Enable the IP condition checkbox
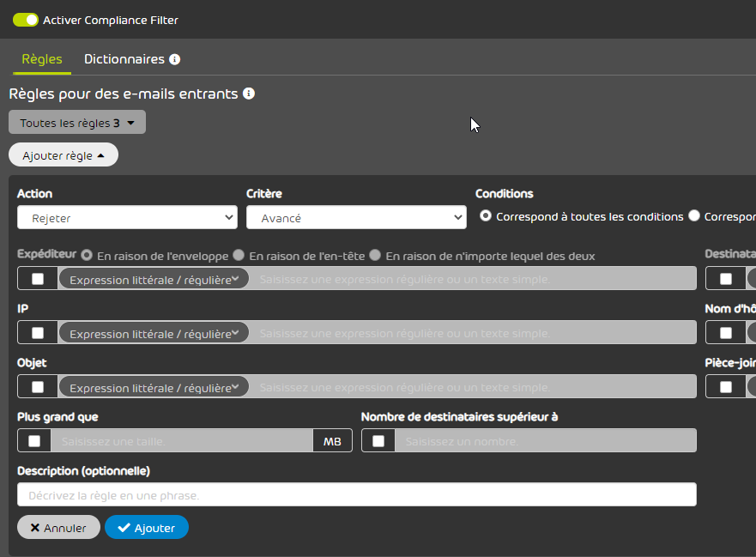 (38, 333)
